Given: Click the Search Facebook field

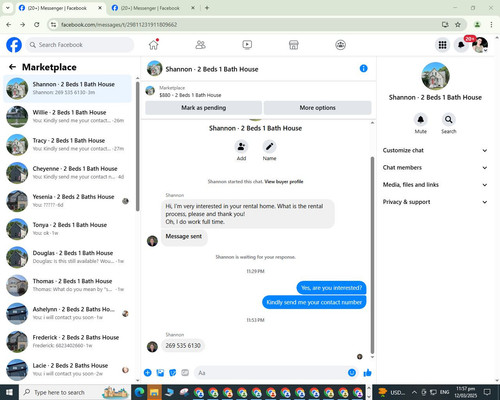Looking at the screenshot, I should tap(80, 45).
